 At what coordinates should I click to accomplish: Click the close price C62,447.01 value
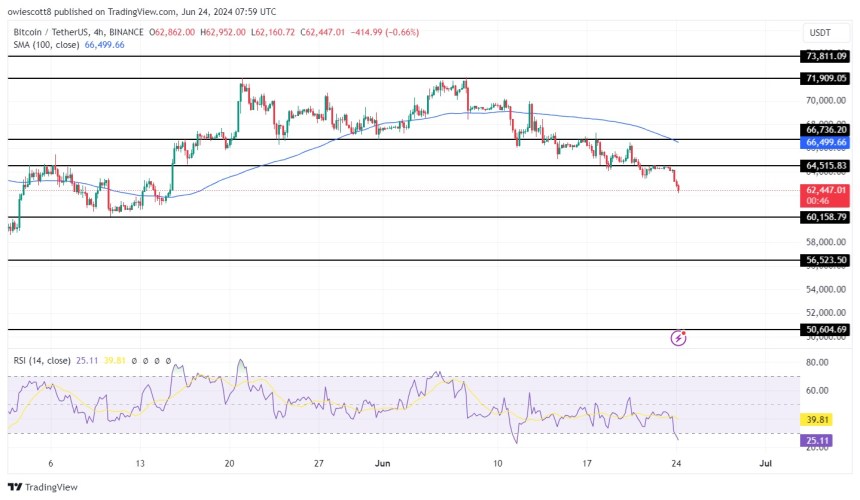(322, 32)
